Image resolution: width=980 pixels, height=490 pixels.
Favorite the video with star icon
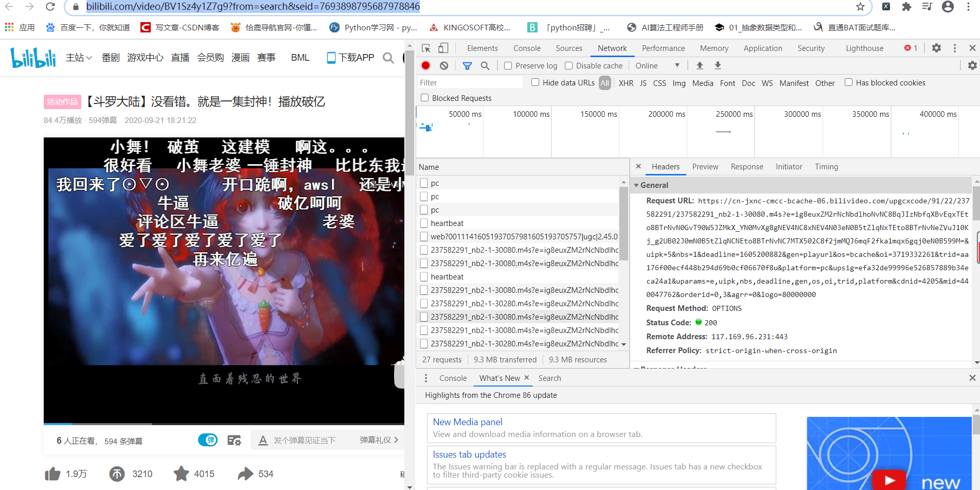[x=181, y=474]
